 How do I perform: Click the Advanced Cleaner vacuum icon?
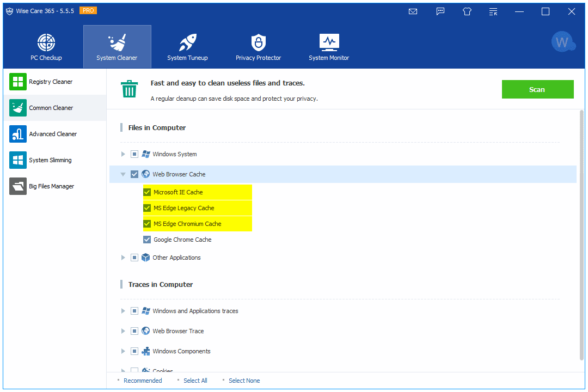18,134
